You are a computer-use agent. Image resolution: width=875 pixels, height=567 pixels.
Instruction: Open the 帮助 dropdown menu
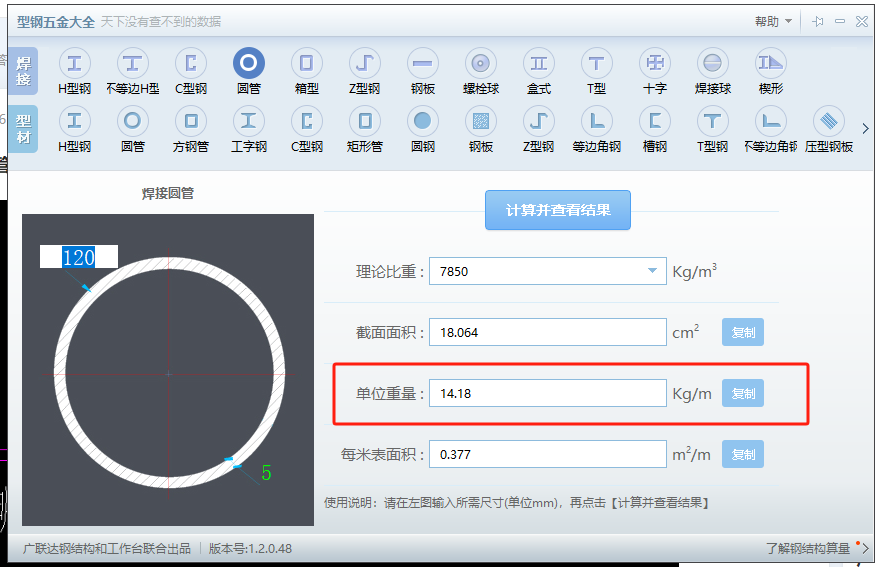(773, 21)
